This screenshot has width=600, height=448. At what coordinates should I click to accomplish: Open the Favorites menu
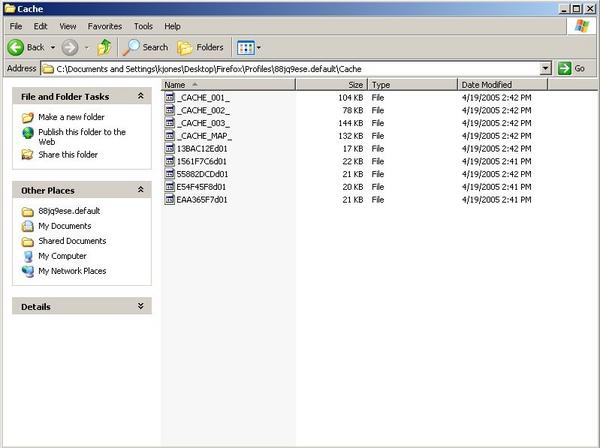[104, 26]
